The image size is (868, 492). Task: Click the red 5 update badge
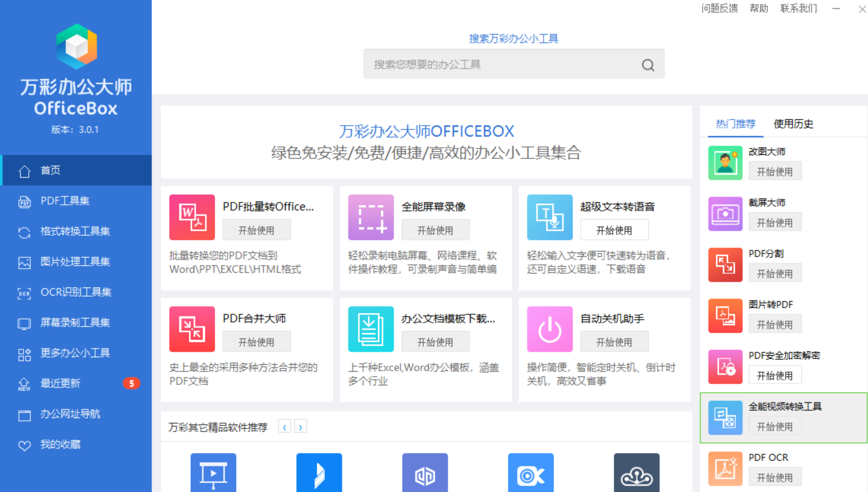point(131,383)
